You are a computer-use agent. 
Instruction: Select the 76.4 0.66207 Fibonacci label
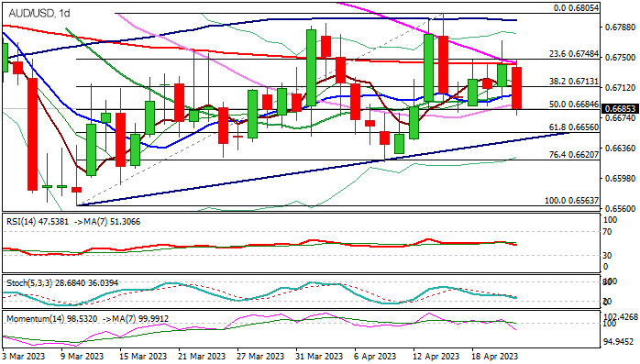(x=573, y=155)
